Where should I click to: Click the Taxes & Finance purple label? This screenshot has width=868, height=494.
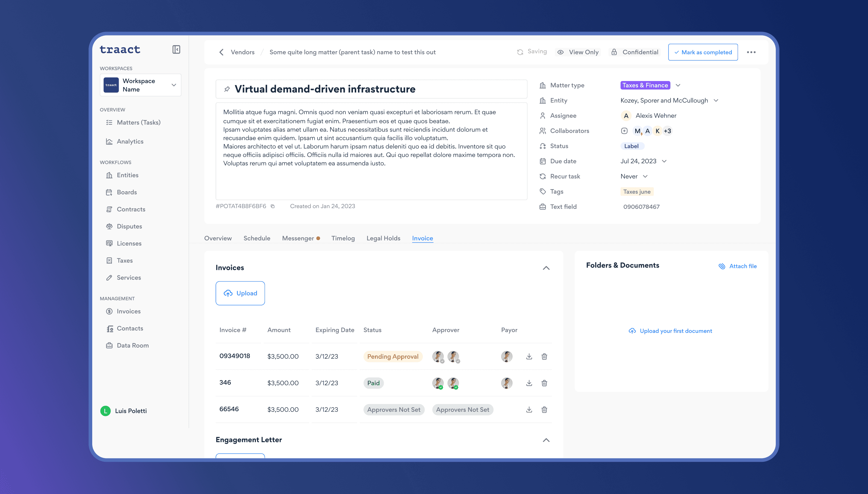[645, 85]
